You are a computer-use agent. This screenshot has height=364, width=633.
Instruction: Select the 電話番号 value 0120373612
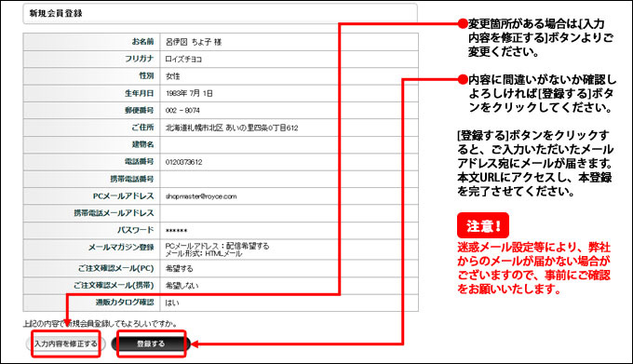(183, 162)
